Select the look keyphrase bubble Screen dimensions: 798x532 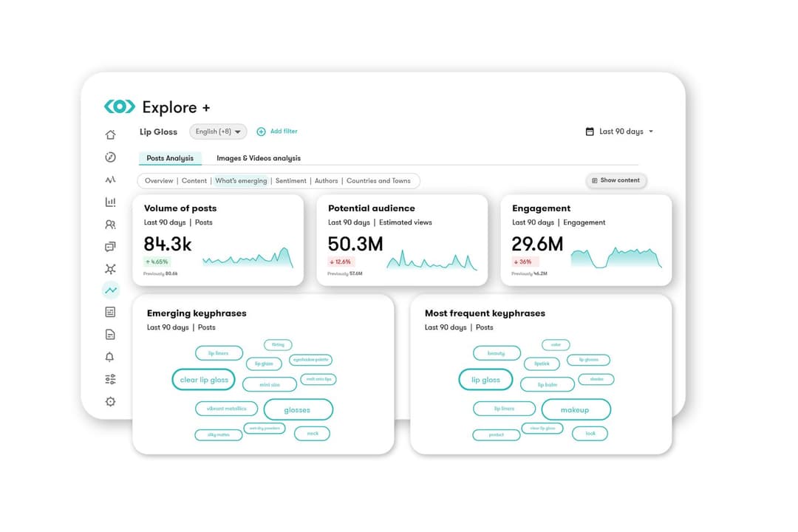[x=590, y=434]
